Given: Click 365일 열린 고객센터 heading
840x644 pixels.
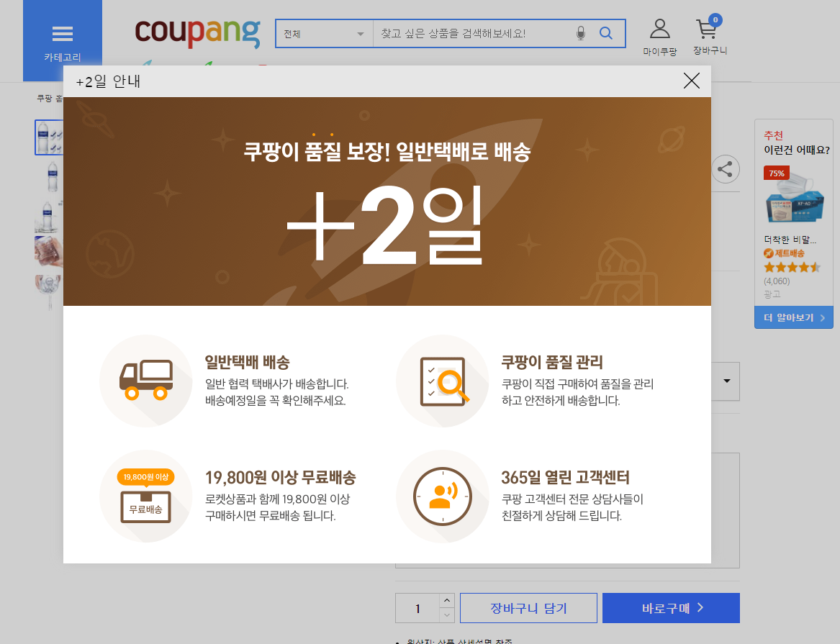Looking at the screenshot, I should click(565, 478).
